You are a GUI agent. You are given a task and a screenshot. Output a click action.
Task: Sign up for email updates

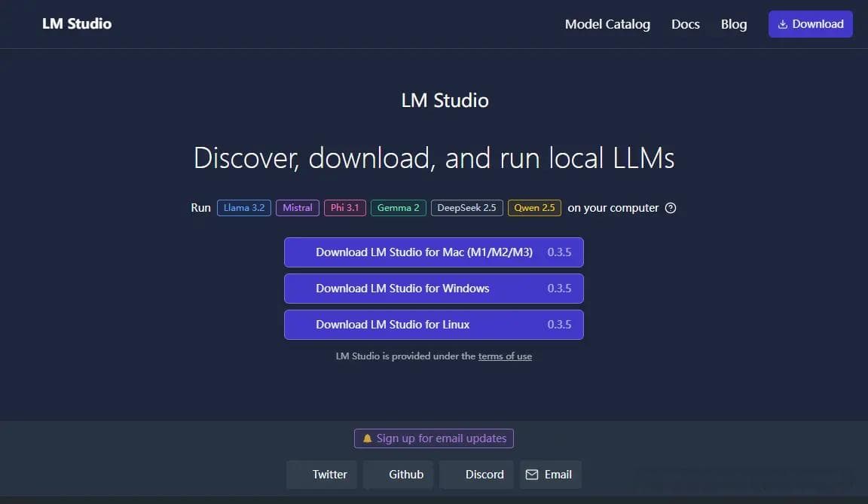pyautogui.click(x=434, y=438)
